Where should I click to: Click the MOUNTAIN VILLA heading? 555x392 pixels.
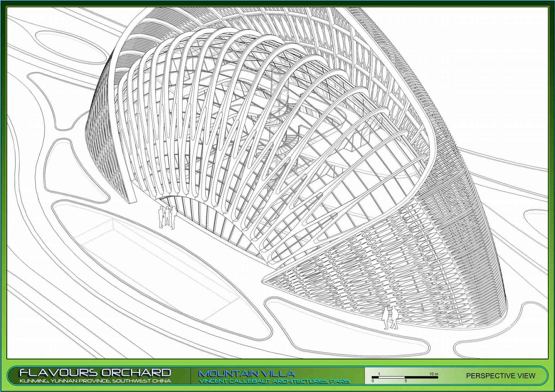tap(246, 374)
